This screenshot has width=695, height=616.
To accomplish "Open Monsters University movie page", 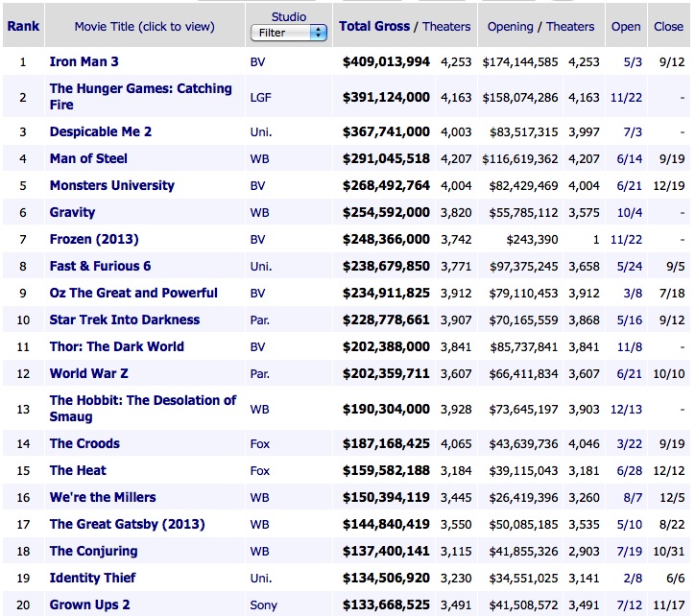I will point(111,185).
